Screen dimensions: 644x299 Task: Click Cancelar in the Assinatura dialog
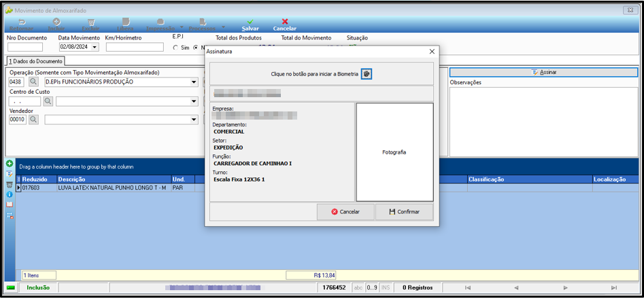pos(345,212)
